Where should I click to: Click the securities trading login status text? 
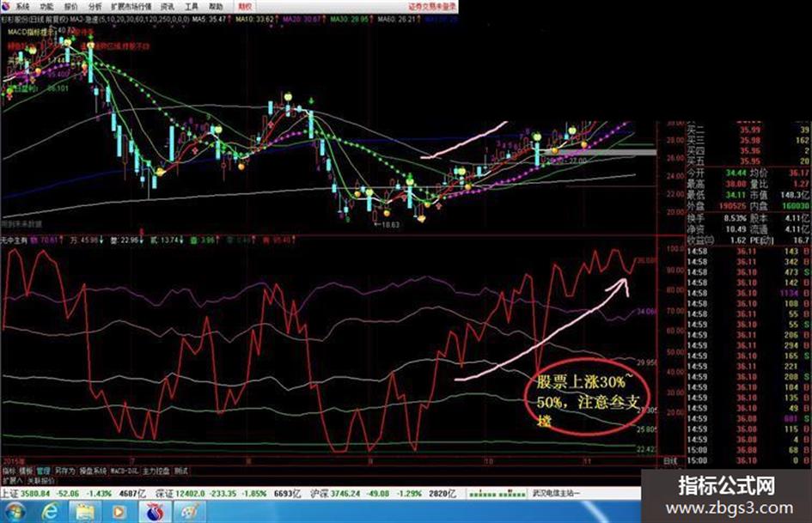[x=432, y=7]
